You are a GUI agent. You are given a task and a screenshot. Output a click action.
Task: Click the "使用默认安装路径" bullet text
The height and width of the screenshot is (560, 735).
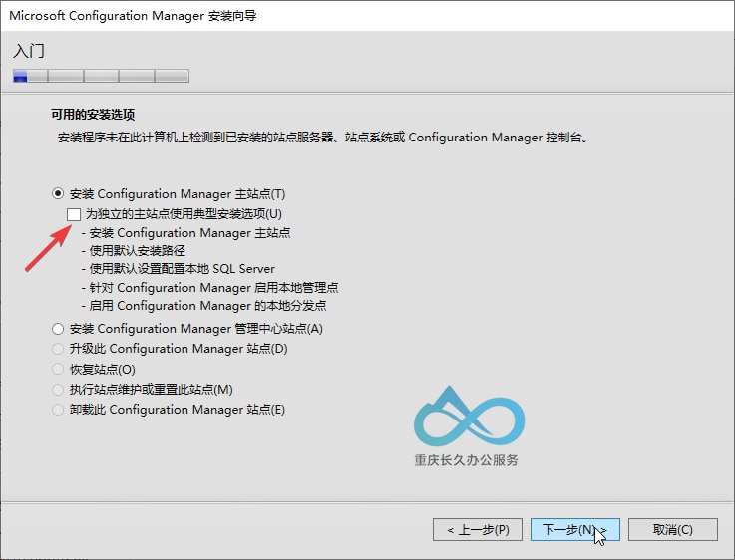[x=133, y=251]
